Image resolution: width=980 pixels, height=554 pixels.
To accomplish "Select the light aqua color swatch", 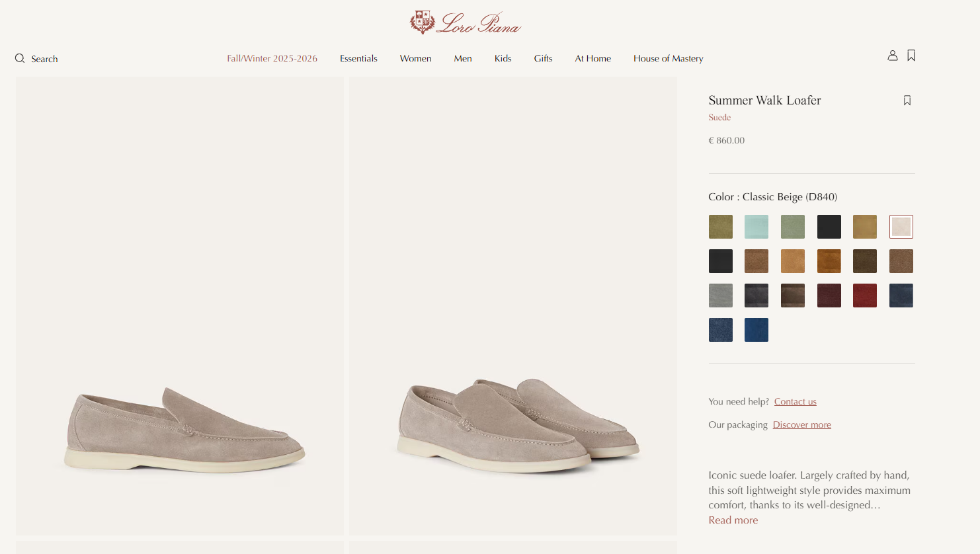I will [x=756, y=227].
